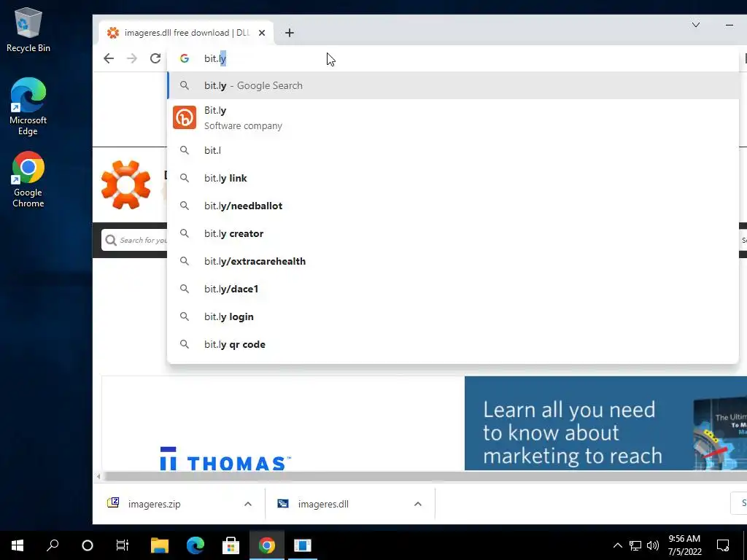Open the downloaded imageres.zip file
Image resolution: width=747 pixels, height=560 pixels.
coord(154,504)
